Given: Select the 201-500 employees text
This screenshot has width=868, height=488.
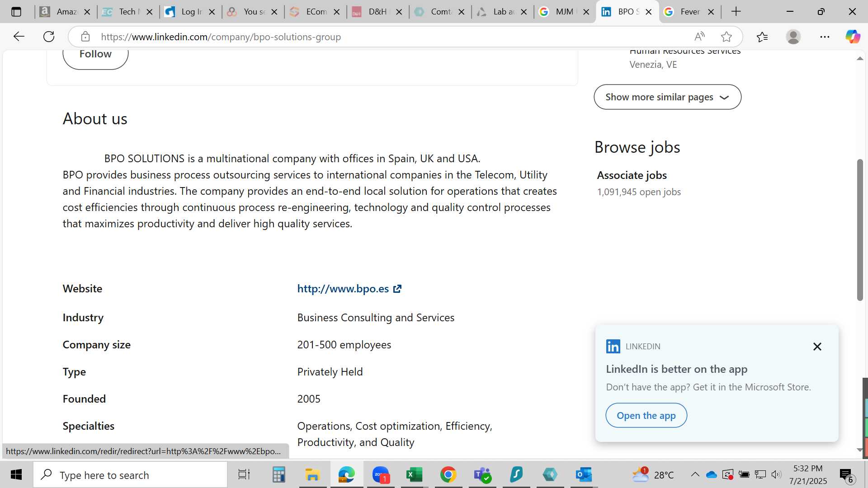Looking at the screenshot, I should (x=344, y=345).
